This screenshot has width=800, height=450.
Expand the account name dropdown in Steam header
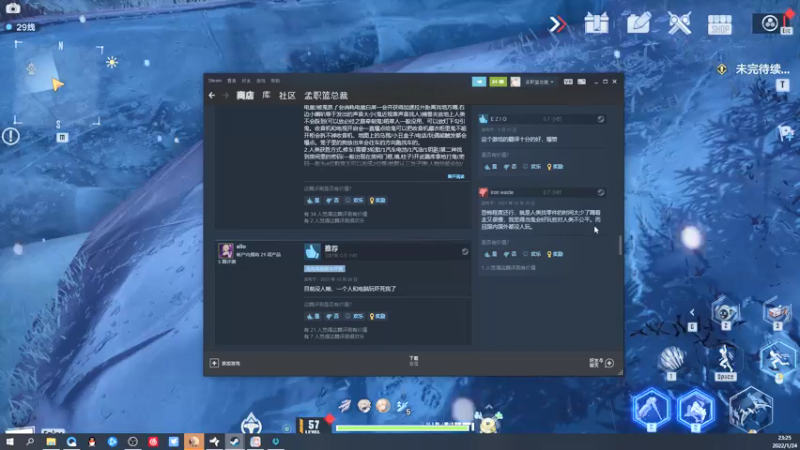pyautogui.click(x=539, y=82)
